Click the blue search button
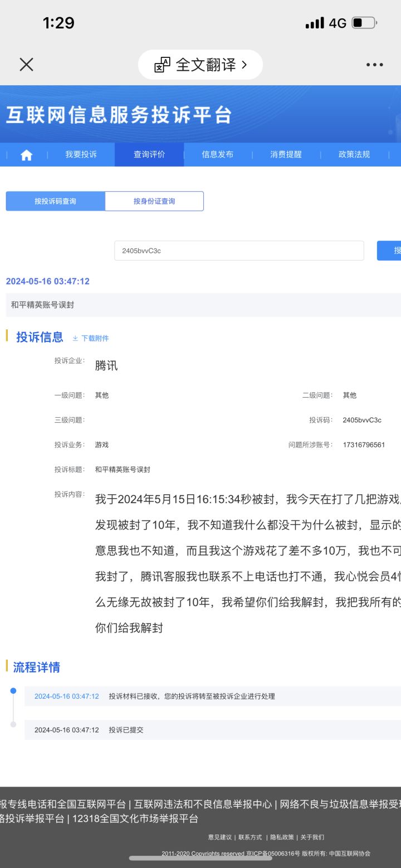 [389, 251]
